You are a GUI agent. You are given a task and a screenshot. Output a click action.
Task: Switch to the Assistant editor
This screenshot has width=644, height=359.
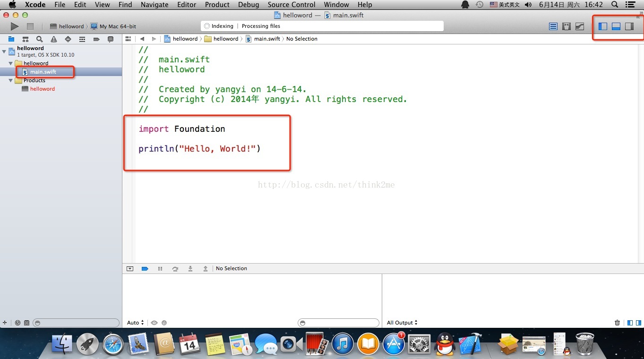point(567,26)
